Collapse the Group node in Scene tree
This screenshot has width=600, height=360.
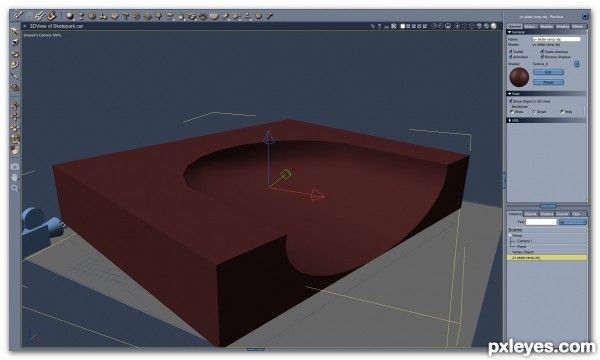click(x=510, y=236)
